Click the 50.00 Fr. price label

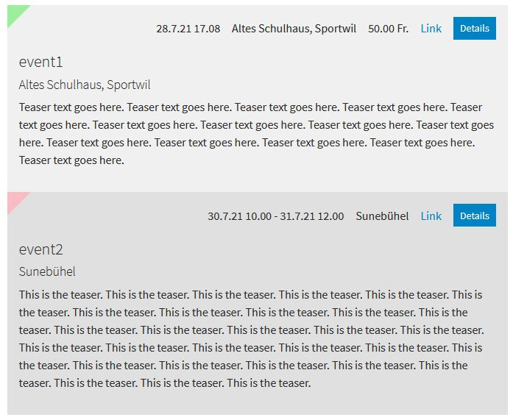point(389,29)
